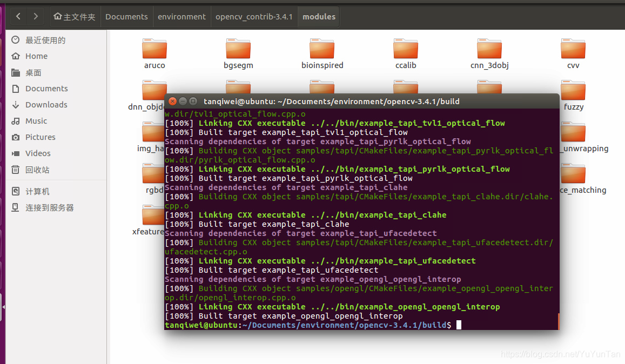
Task: Click 'Scanning dependencies of target example_tapi_ufacedetect' line
Action: [x=301, y=233]
